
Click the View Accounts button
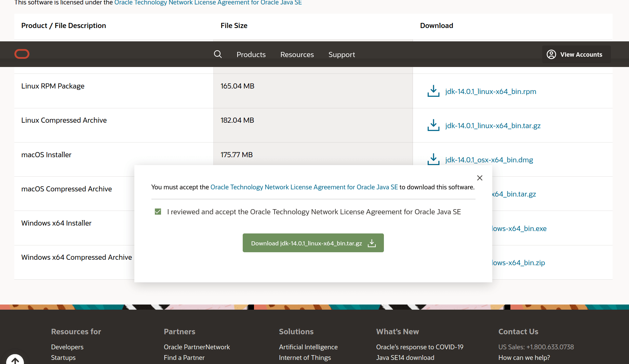576,54
